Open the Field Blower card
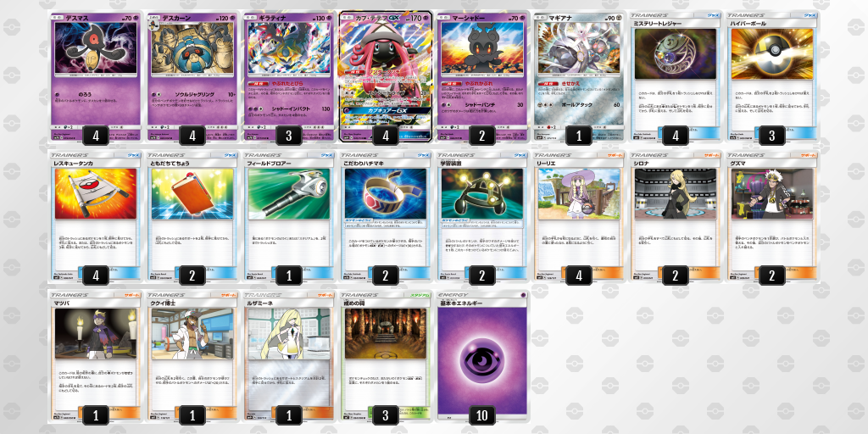 288,215
